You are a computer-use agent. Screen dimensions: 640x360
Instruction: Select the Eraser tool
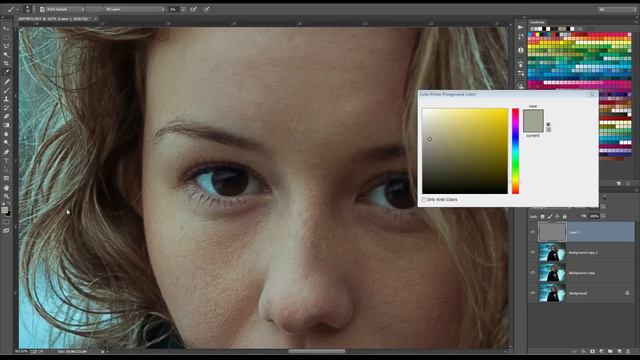6,116
